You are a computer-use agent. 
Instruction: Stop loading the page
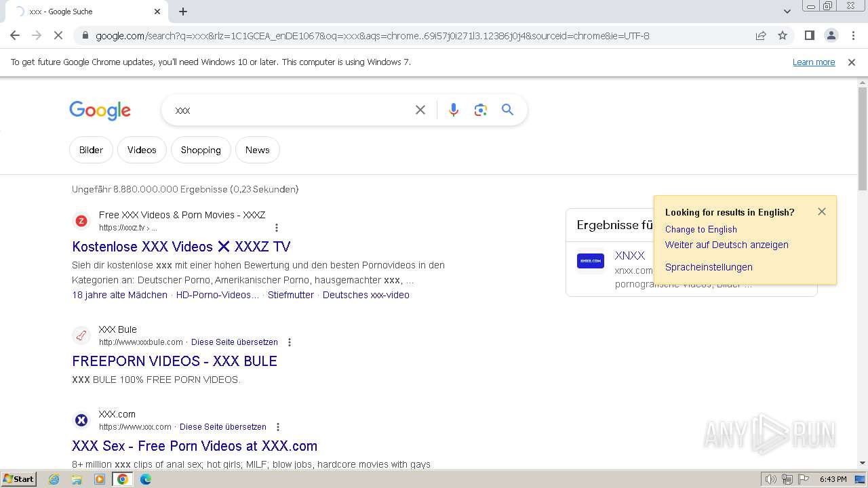[x=58, y=35]
